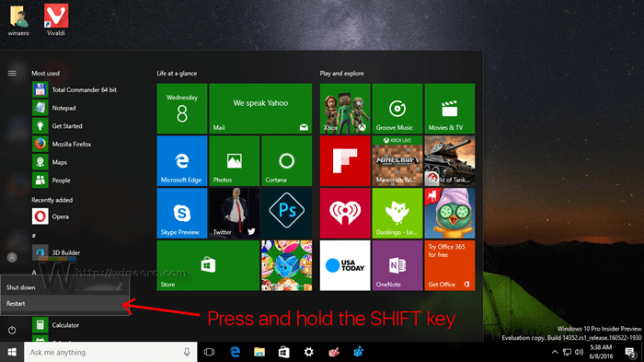
Task: Open the Twitter tile
Action: 234,213
